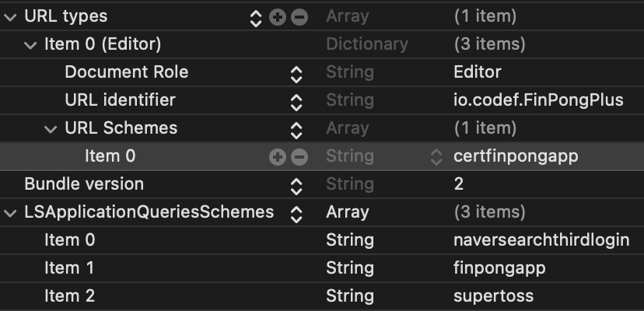Click plus button on certfinpongapp Item 0 row
This screenshot has width=644, height=311.
click(x=277, y=156)
